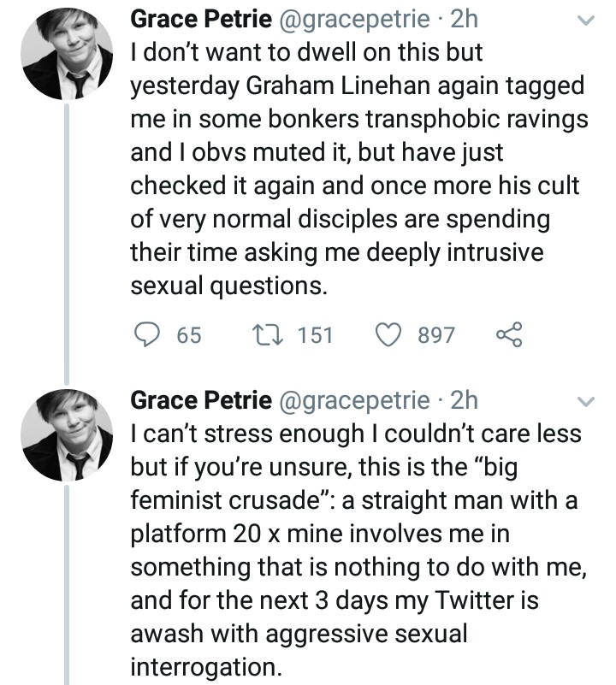Expand the chevron menu on the "big feminist crusade" tweet

[585, 402]
